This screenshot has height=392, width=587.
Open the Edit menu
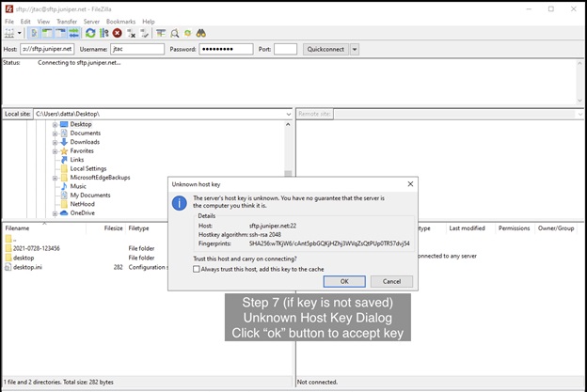[x=25, y=22]
